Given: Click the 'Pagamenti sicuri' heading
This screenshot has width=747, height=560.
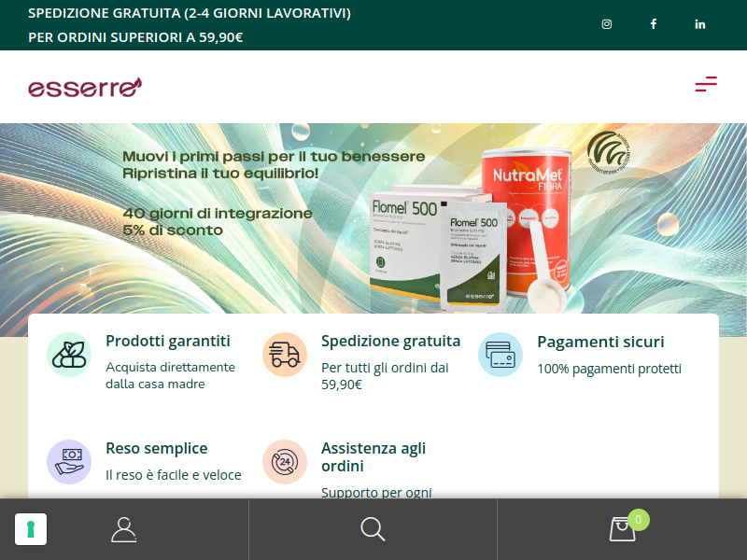Looking at the screenshot, I should 600,342.
